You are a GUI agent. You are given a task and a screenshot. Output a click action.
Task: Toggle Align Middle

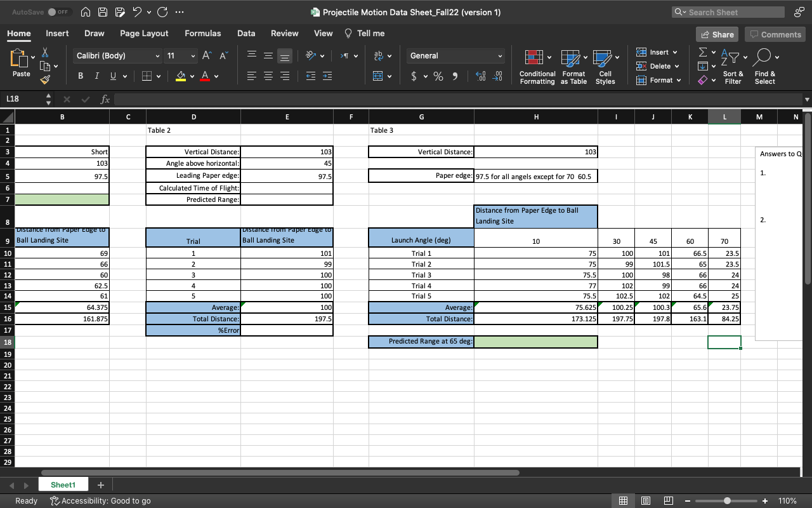[268, 56]
